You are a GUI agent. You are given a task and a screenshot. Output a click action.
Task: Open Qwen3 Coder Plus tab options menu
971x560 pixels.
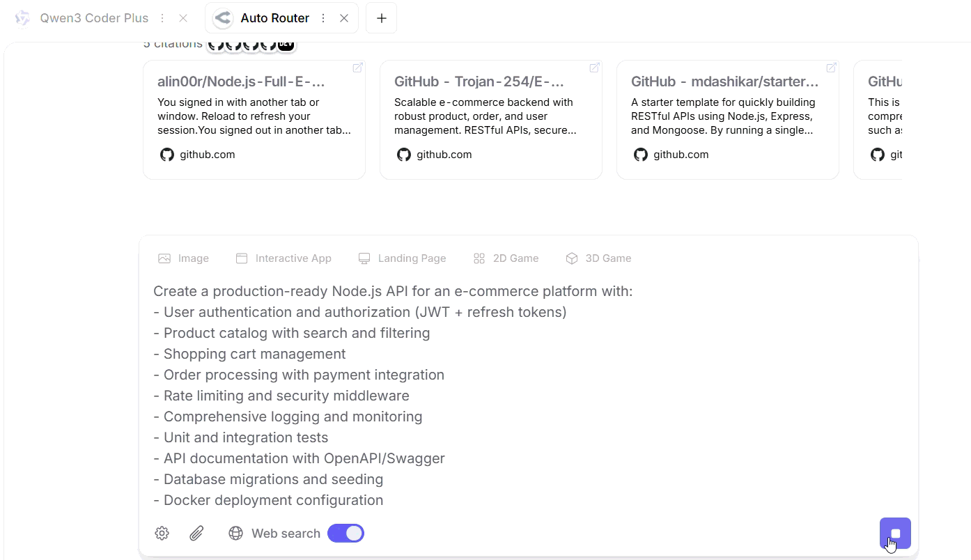pos(162,18)
